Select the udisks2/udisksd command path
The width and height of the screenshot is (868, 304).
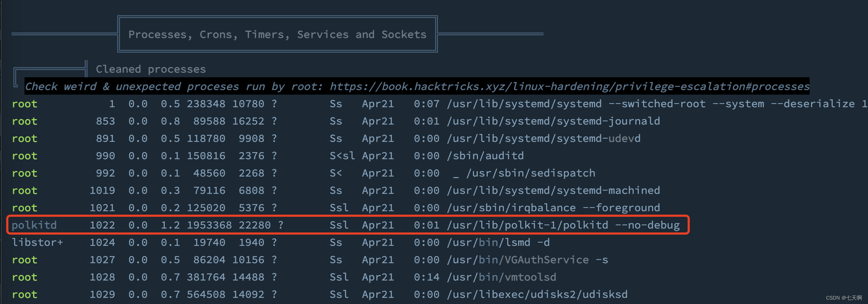click(x=537, y=295)
